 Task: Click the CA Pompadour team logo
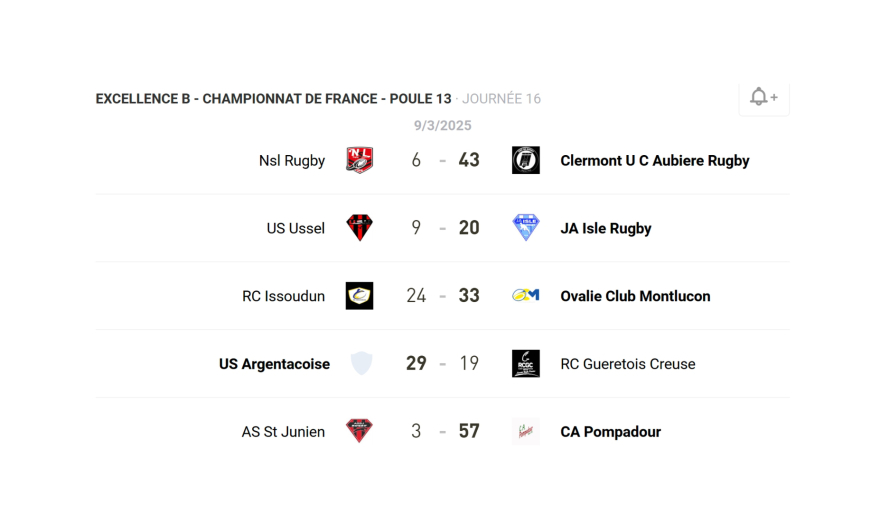click(x=526, y=432)
